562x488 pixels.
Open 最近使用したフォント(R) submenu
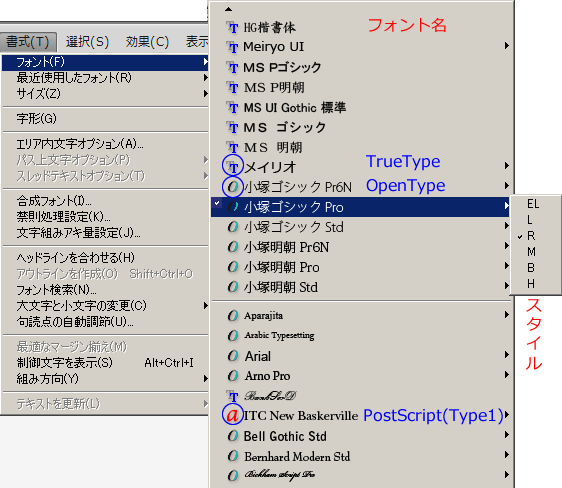click(105, 78)
